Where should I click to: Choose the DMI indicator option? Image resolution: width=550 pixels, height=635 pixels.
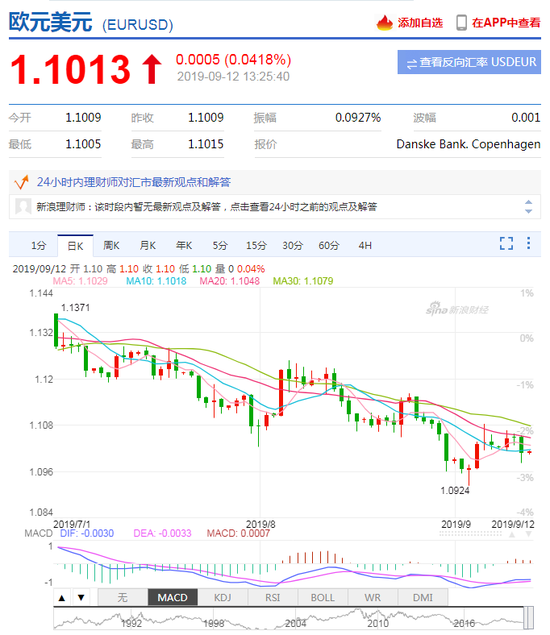423,597
